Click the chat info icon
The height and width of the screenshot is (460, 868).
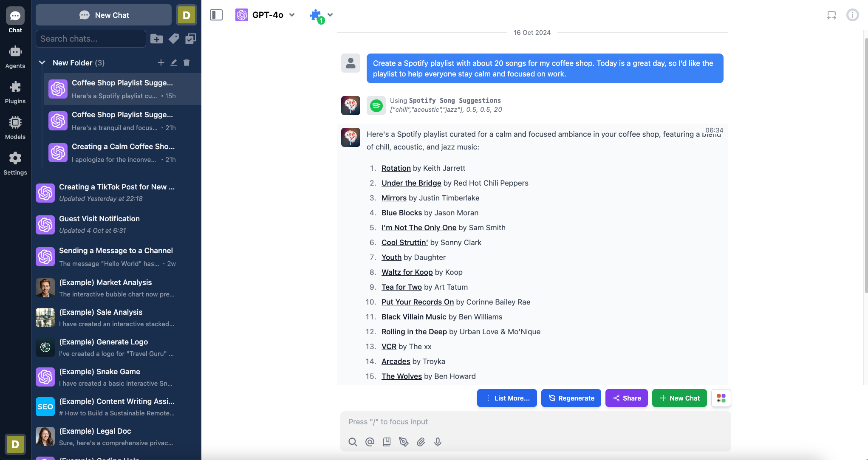(x=852, y=15)
